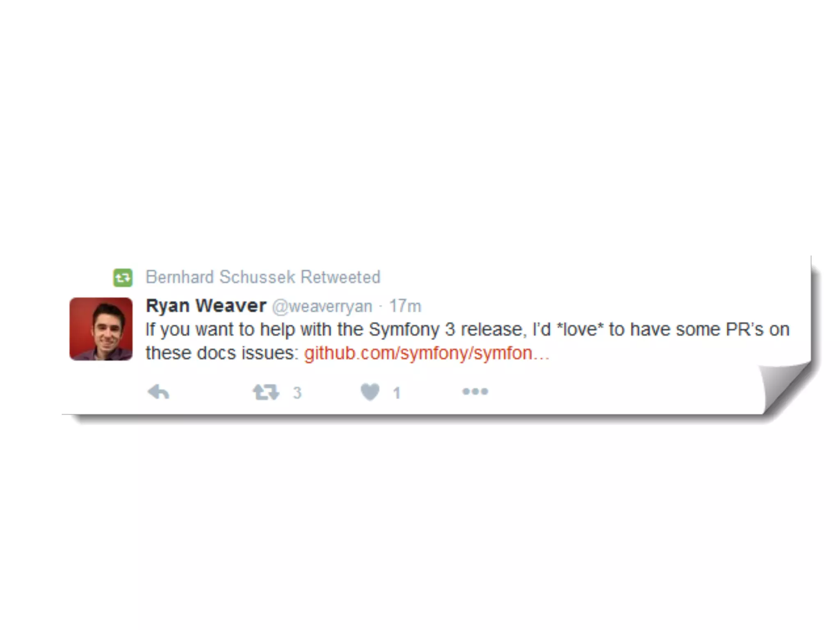This screenshot has width=840, height=630.
Task: Click the text 'these docs issues:'
Action: coord(222,353)
